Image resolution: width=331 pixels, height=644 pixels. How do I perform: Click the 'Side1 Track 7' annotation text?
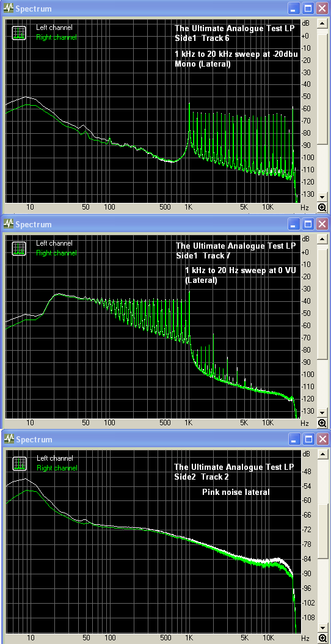[203, 256]
